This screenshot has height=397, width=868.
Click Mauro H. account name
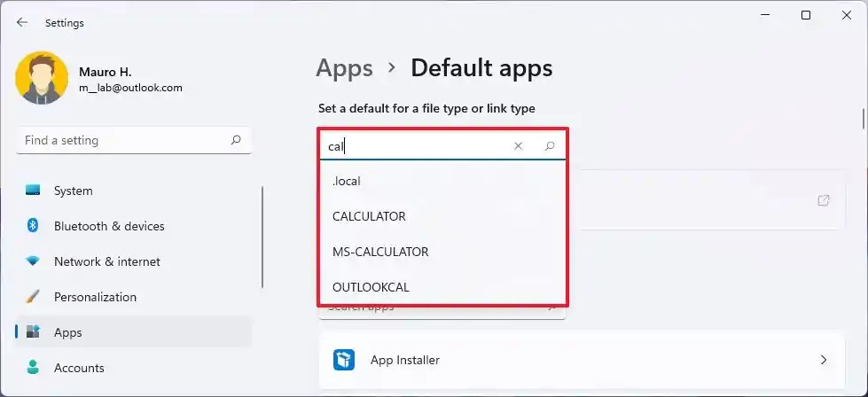pyautogui.click(x=106, y=72)
